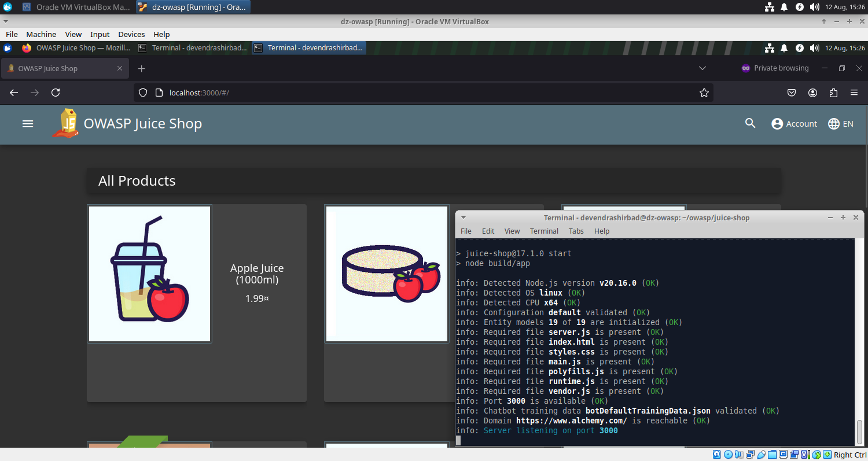
Task: Open the VirtualBox View menu
Action: click(x=73, y=34)
